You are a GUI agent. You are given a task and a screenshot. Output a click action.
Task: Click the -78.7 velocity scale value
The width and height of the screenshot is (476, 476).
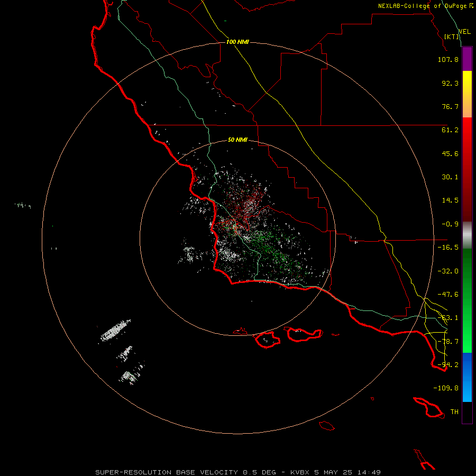tap(448, 342)
